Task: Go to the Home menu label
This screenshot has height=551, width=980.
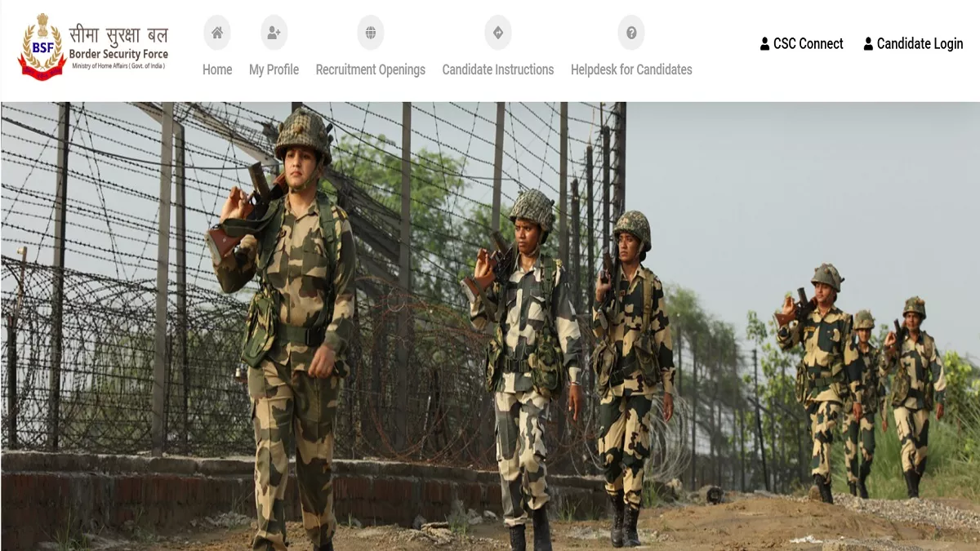Action: [x=217, y=70]
